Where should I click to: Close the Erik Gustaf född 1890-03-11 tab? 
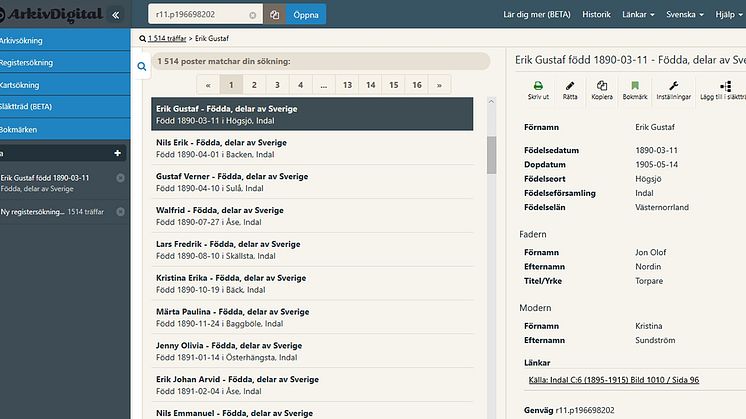click(x=120, y=178)
